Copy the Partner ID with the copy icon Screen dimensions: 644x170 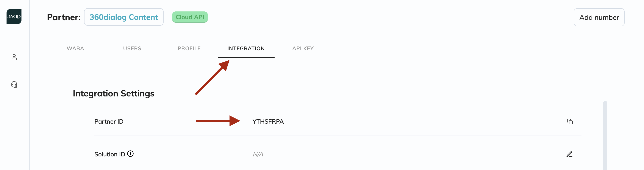click(x=569, y=121)
